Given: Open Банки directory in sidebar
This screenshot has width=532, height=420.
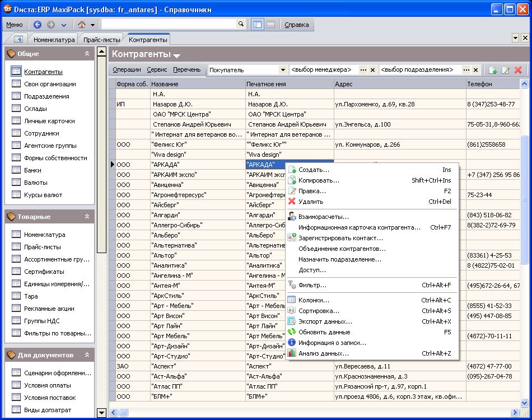Looking at the screenshot, I should point(32,170).
